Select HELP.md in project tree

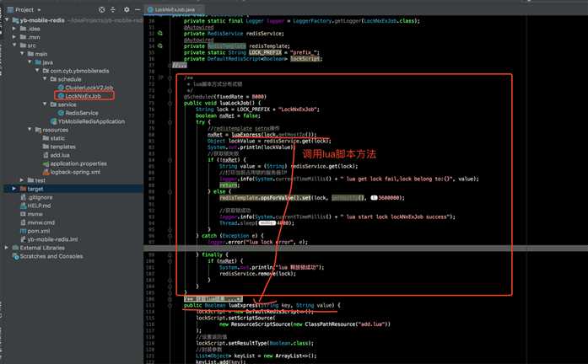tap(39, 206)
